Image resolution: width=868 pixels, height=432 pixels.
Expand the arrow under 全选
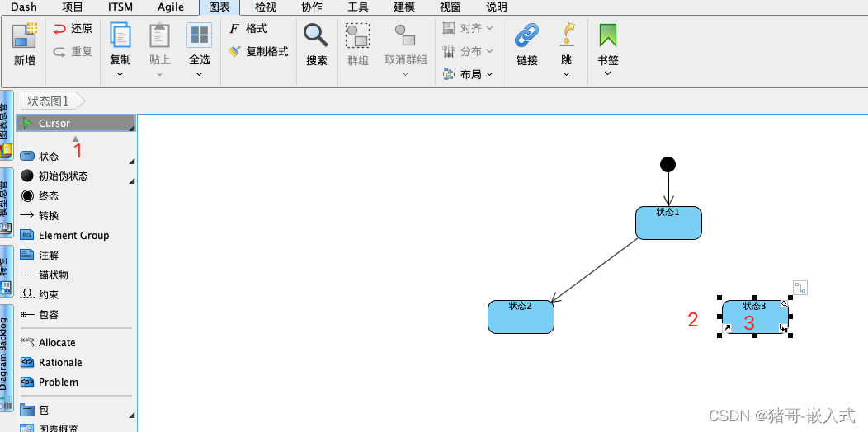(x=200, y=73)
